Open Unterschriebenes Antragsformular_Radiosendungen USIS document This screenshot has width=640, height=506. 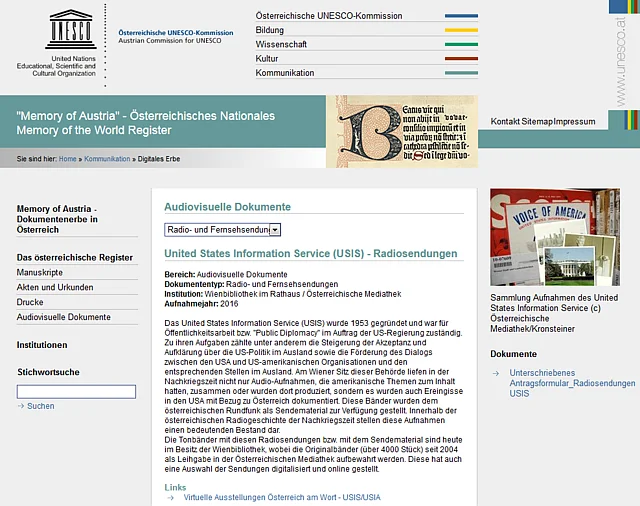(x=572, y=383)
